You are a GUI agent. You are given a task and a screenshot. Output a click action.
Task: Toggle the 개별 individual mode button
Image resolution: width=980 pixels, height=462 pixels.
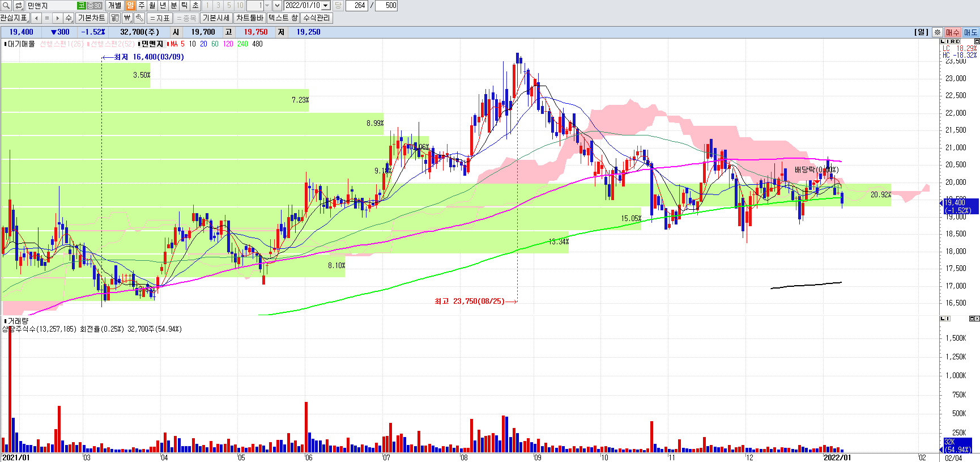coord(114,6)
